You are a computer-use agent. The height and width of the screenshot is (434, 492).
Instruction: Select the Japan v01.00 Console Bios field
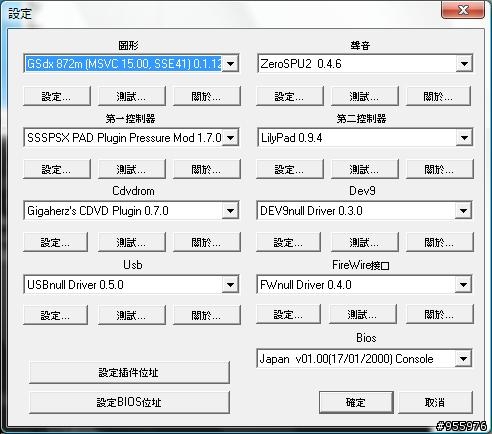364,359
